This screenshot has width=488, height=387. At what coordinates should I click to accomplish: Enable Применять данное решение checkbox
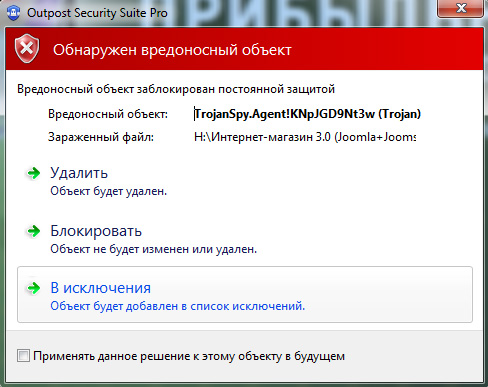click(24, 356)
